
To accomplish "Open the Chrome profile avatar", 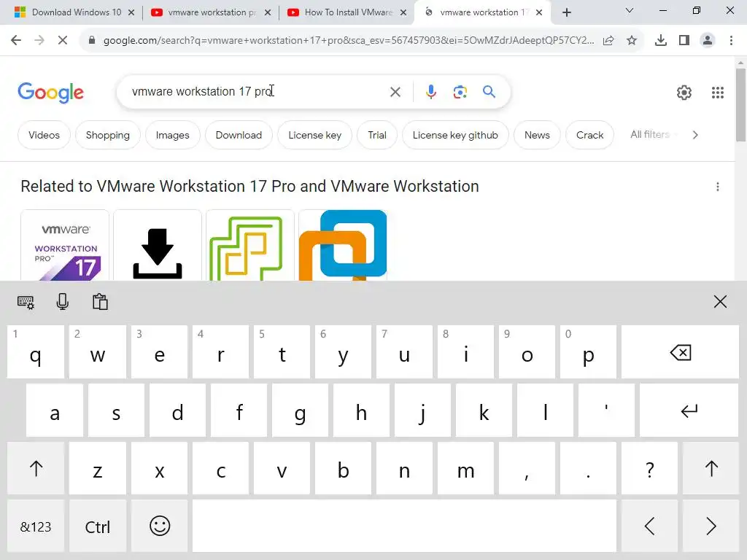I will tap(708, 41).
